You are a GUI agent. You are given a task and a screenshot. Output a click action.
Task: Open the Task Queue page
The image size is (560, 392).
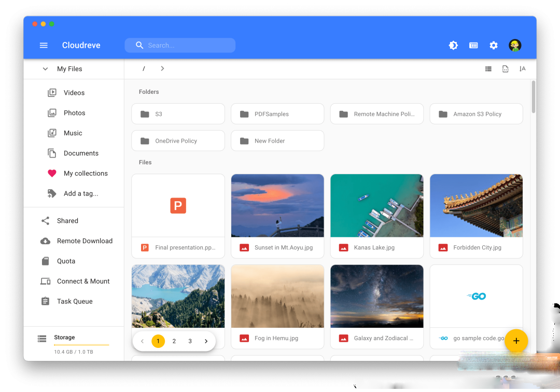pos(74,301)
